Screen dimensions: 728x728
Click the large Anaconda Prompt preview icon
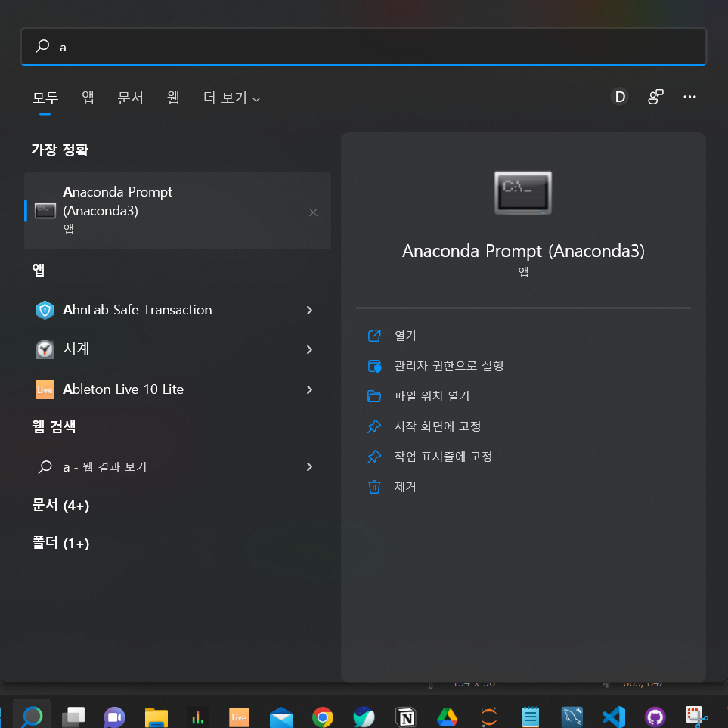click(x=523, y=193)
